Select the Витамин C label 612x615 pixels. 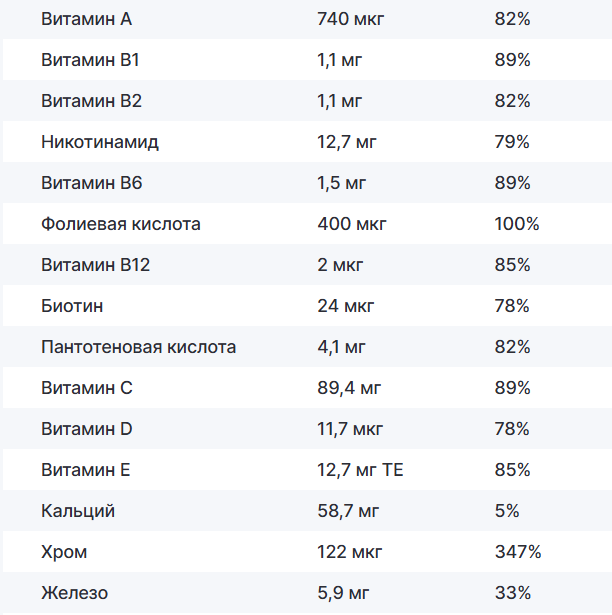click(87, 388)
